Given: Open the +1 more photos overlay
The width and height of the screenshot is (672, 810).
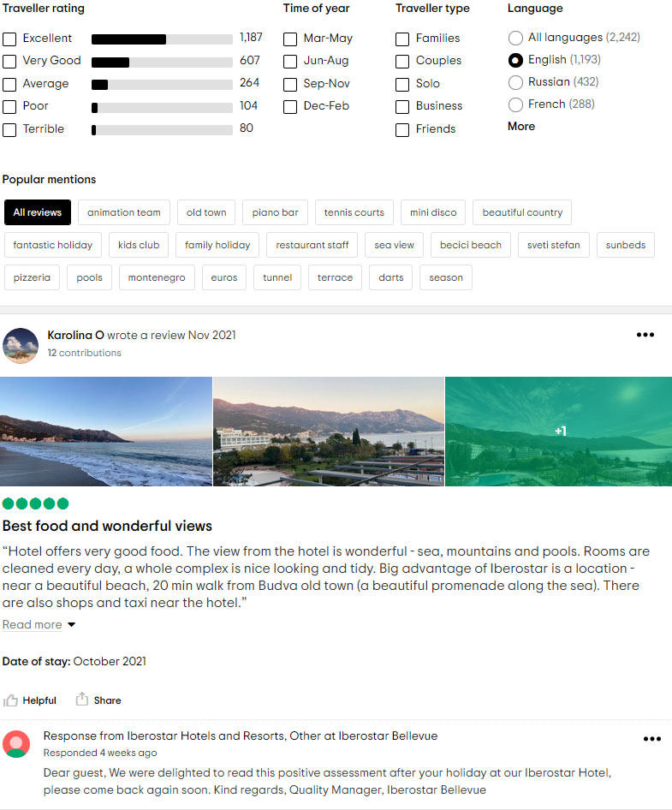Looking at the screenshot, I should coord(558,432).
